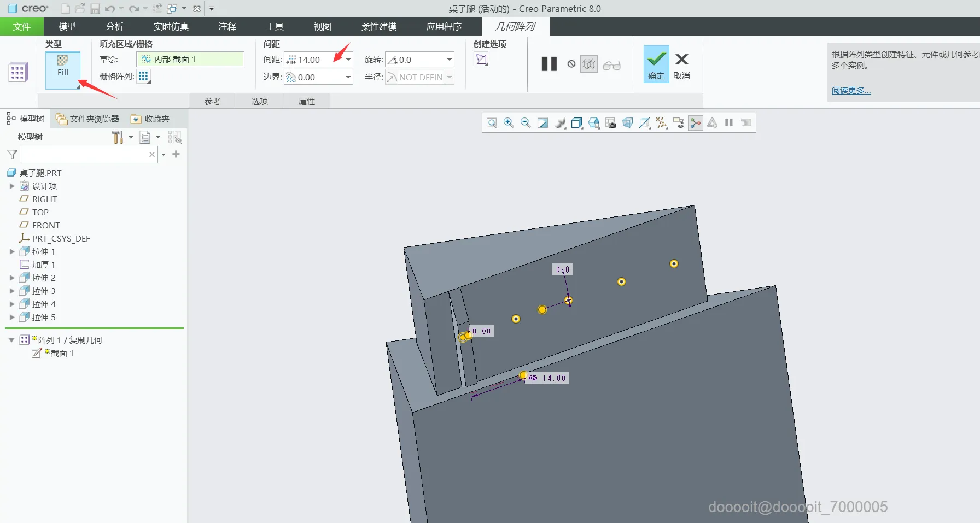Click the Windows switch icon in quick access
Viewport: 980px width, 523px height.
click(173, 8)
